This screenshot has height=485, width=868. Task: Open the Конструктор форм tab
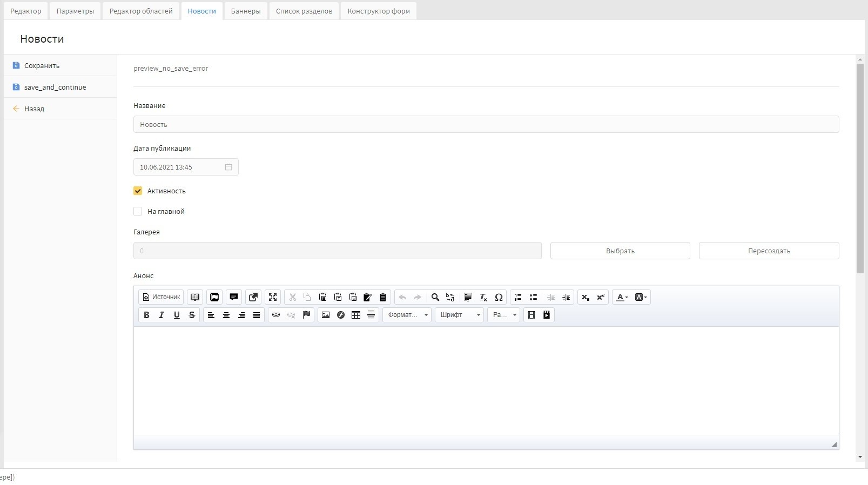(378, 11)
